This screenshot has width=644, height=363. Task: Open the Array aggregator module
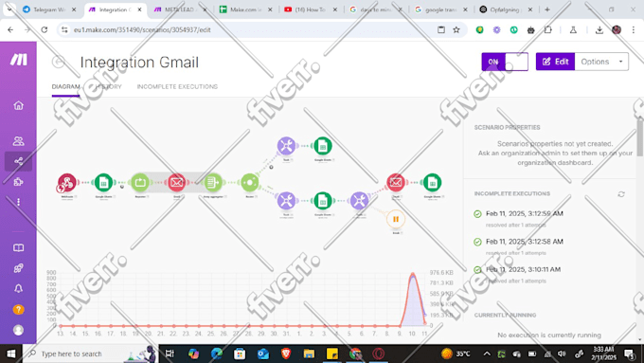(213, 182)
